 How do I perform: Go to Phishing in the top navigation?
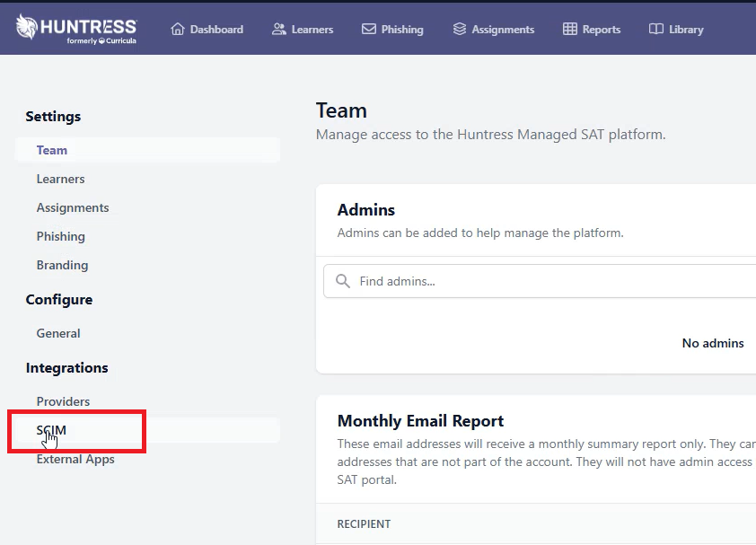tap(392, 30)
